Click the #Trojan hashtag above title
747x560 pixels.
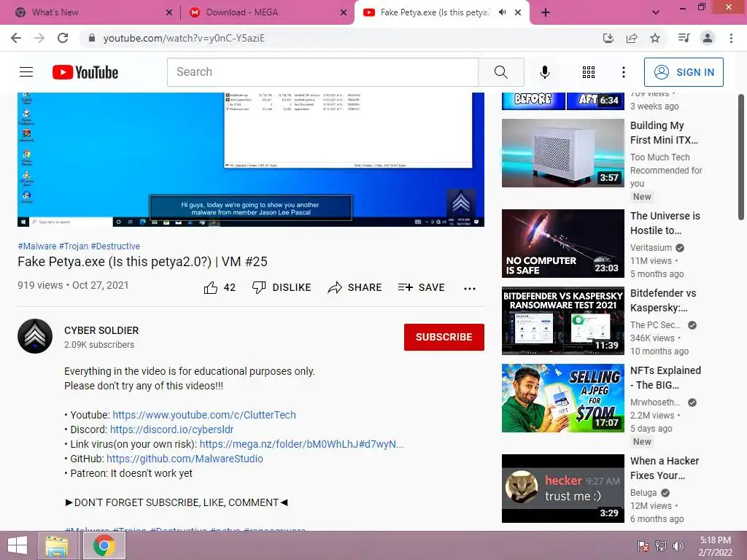74,246
